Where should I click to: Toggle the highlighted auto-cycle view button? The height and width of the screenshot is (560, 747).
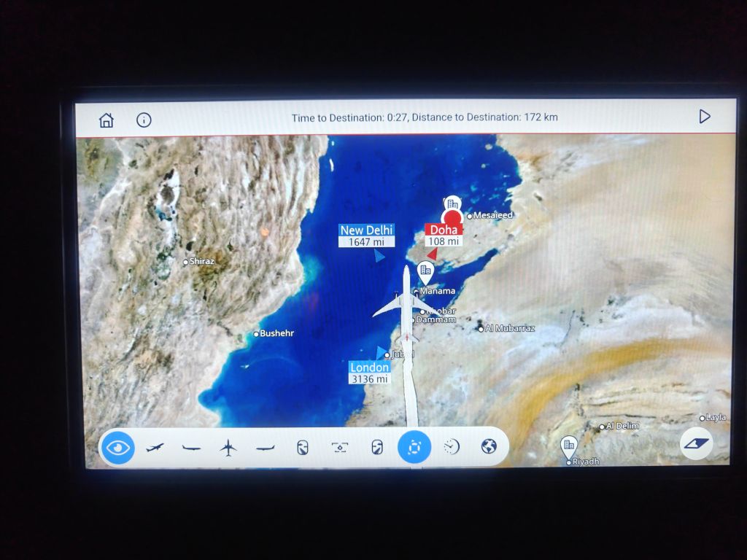(x=414, y=447)
